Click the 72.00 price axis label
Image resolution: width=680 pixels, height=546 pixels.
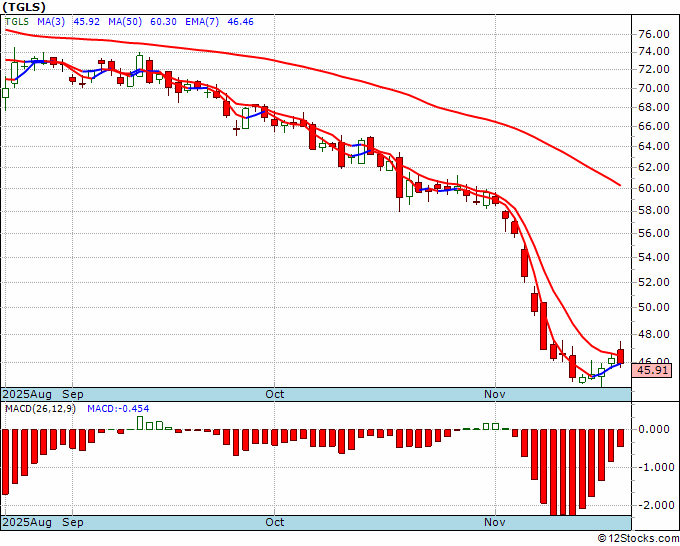tap(654, 69)
